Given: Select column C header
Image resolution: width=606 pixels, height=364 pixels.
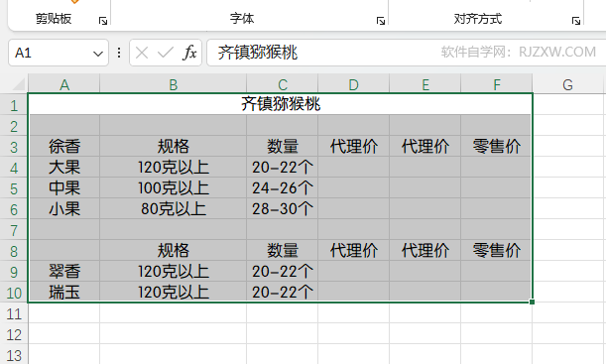Looking at the screenshot, I should (x=282, y=84).
